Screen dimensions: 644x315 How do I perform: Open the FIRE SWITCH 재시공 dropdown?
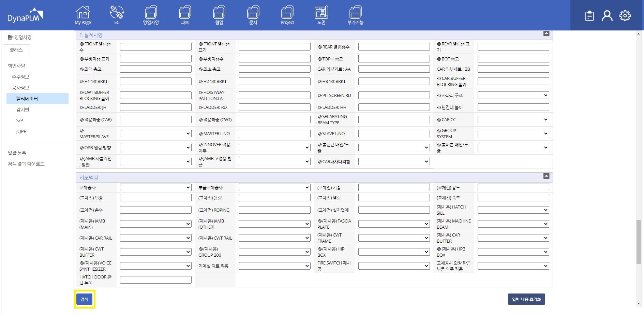click(394, 266)
